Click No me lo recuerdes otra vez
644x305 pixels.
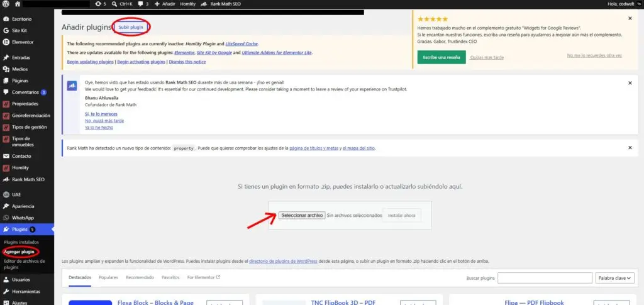594,55
